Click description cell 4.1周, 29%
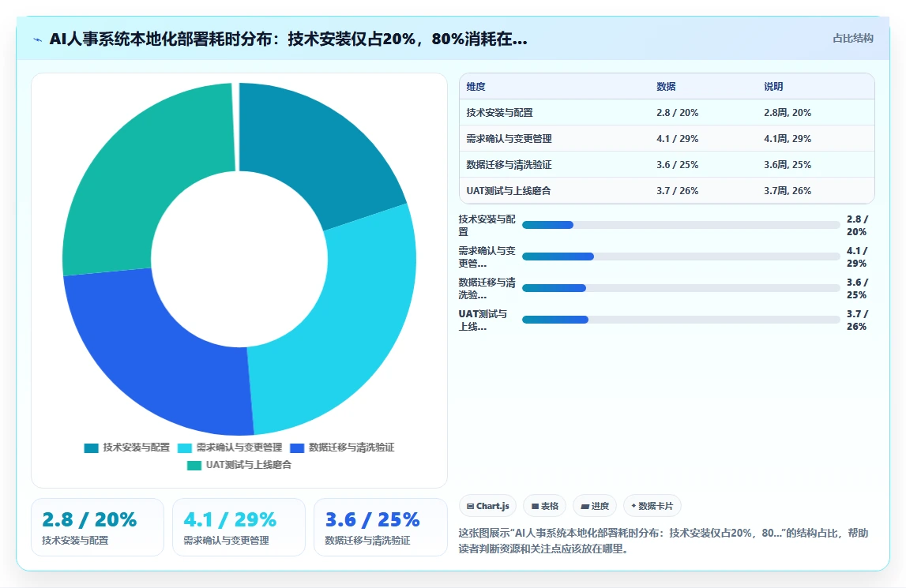 788,139
